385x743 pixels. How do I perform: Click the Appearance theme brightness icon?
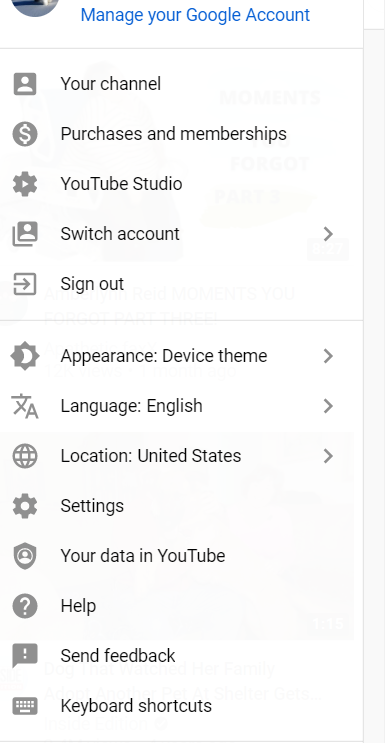tap(25, 356)
